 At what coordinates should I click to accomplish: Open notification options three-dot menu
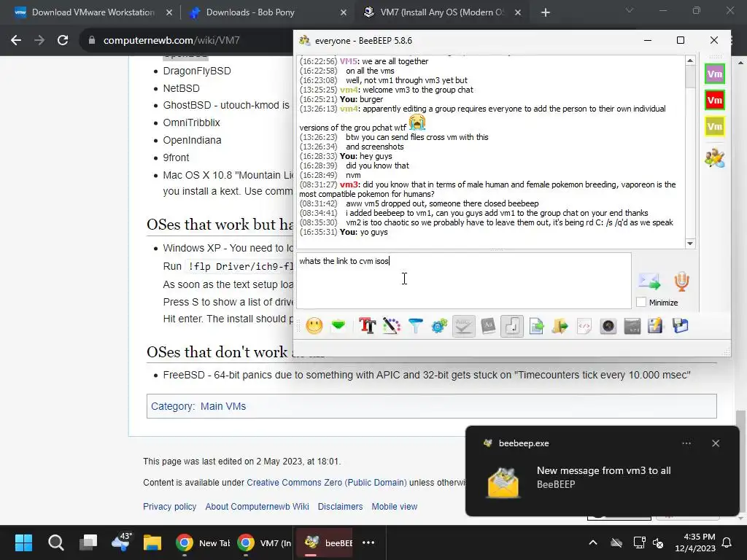click(x=686, y=443)
